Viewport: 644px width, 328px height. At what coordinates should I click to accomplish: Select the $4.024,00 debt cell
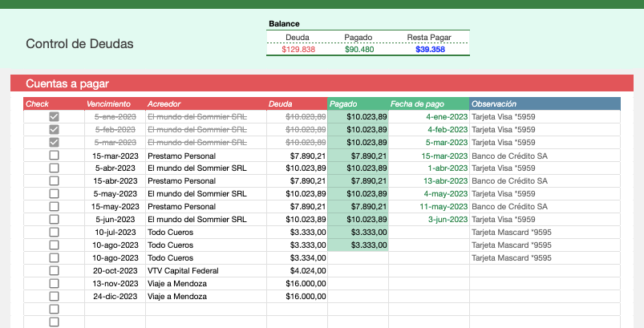(306, 271)
